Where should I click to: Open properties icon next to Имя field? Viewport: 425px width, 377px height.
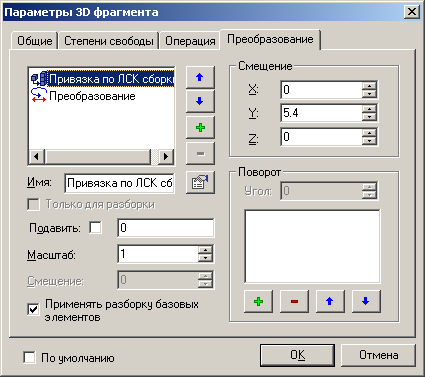tap(200, 182)
